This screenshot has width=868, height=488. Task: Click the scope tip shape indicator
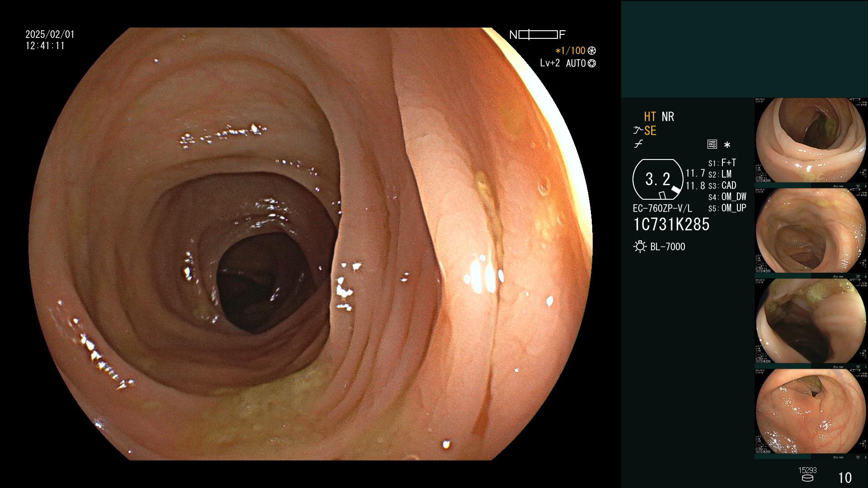pyautogui.click(x=658, y=179)
